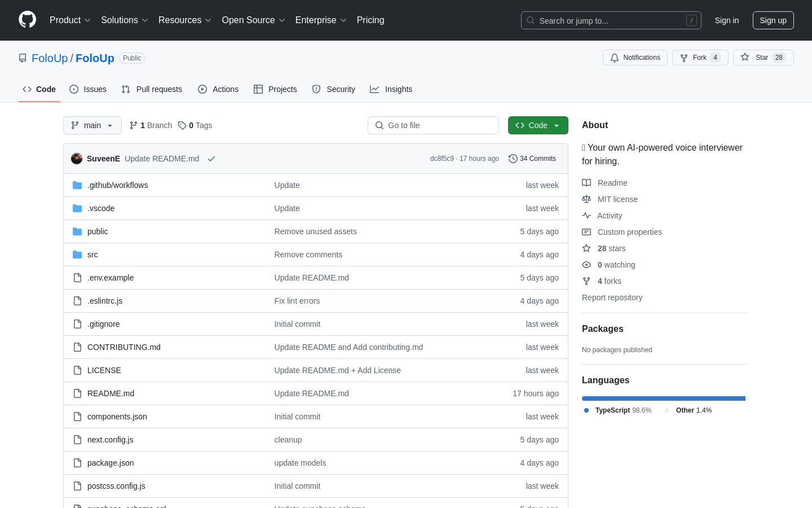This screenshot has height=508, width=812.
Task: Click the file icon beside LICENSE
Action: pyautogui.click(x=77, y=370)
